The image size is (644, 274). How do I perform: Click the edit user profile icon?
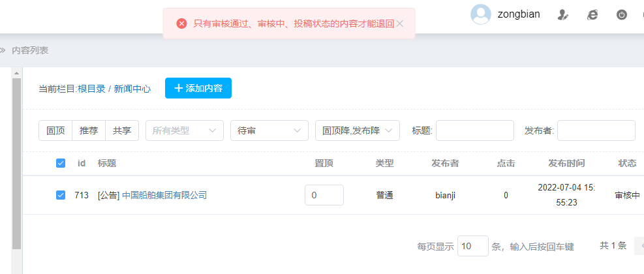[562, 14]
